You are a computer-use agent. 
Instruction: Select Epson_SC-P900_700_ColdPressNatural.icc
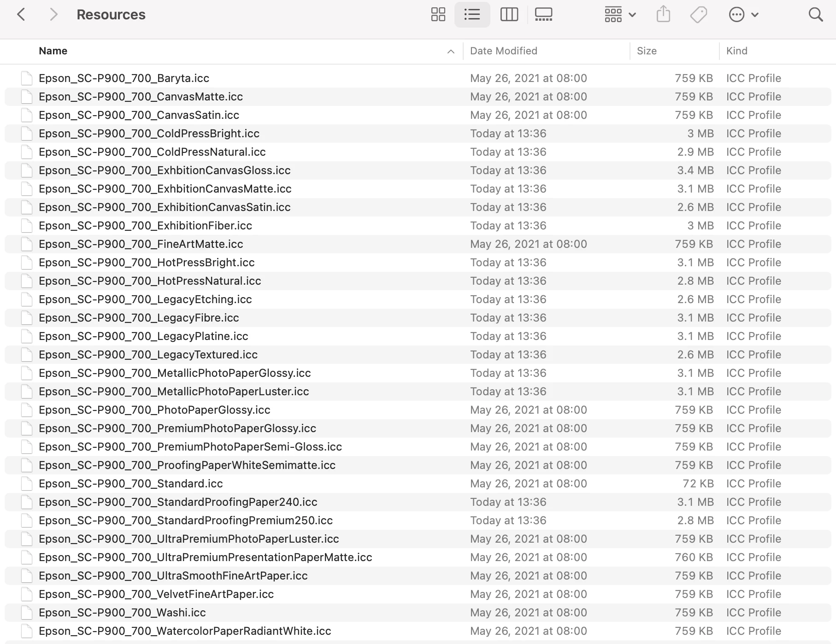pos(418,152)
